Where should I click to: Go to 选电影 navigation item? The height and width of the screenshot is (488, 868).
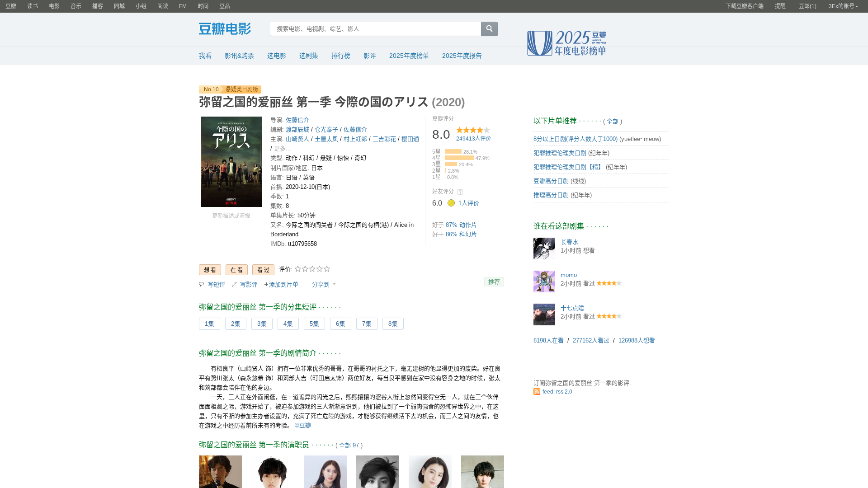point(277,56)
